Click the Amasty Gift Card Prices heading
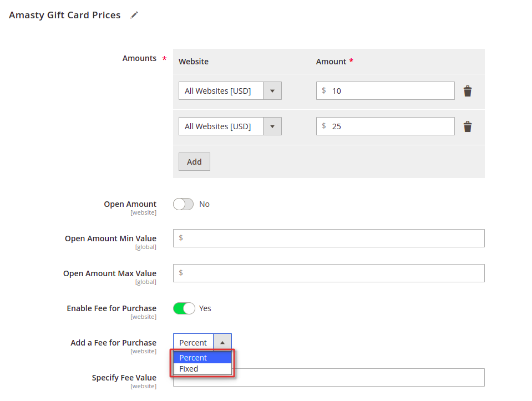532x401 pixels. (64, 16)
